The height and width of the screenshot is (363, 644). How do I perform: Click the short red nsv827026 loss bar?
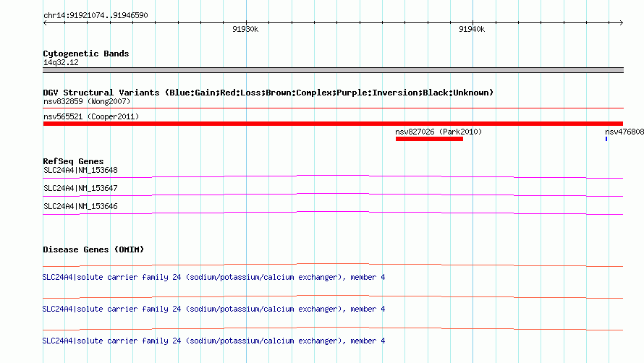click(429, 139)
